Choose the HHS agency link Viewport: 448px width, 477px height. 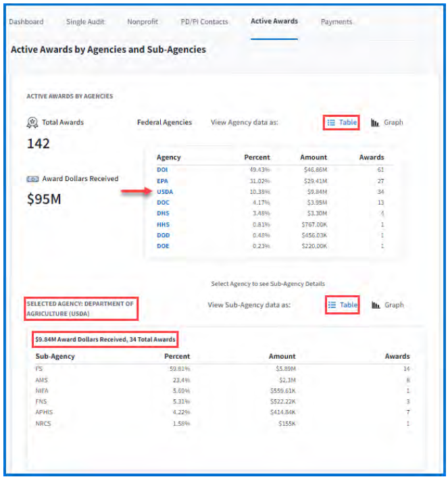(x=163, y=224)
